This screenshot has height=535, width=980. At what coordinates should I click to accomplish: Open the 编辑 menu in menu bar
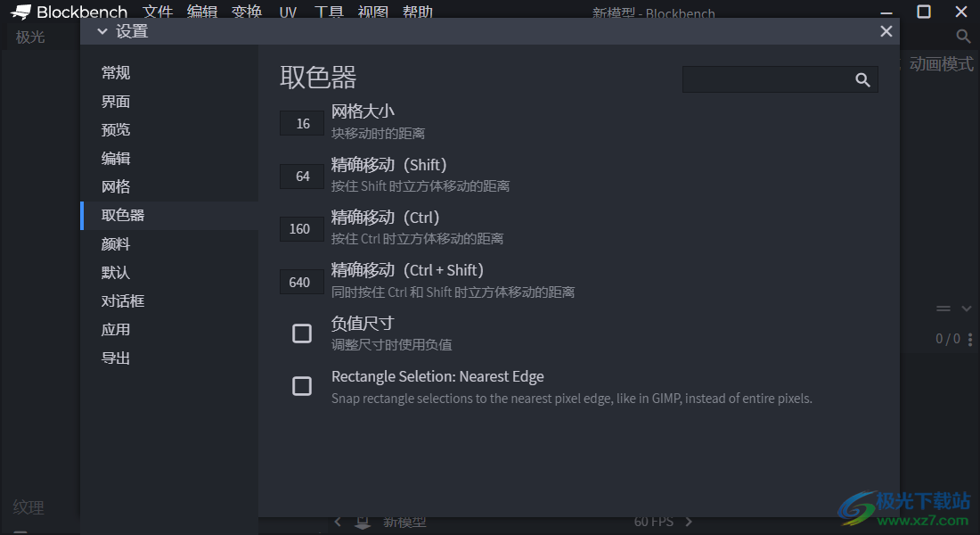[x=202, y=12]
